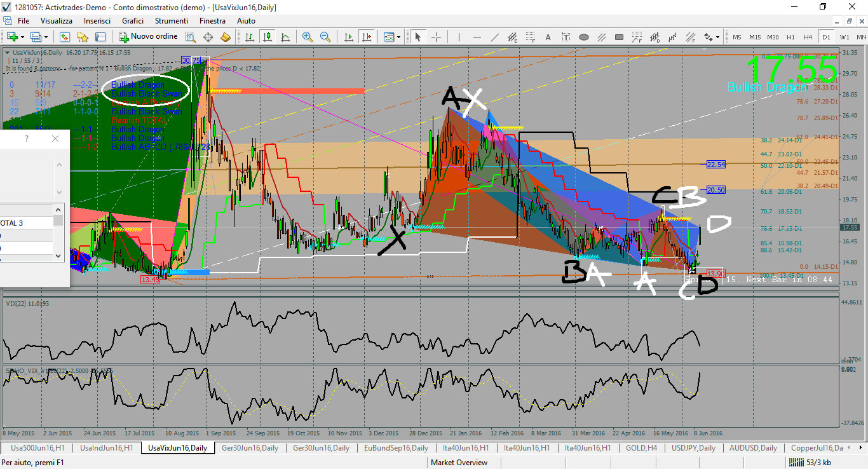This screenshot has height=469, width=868.
Task: Switch to the M5 timeframe
Action: click(x=737, y=37)
